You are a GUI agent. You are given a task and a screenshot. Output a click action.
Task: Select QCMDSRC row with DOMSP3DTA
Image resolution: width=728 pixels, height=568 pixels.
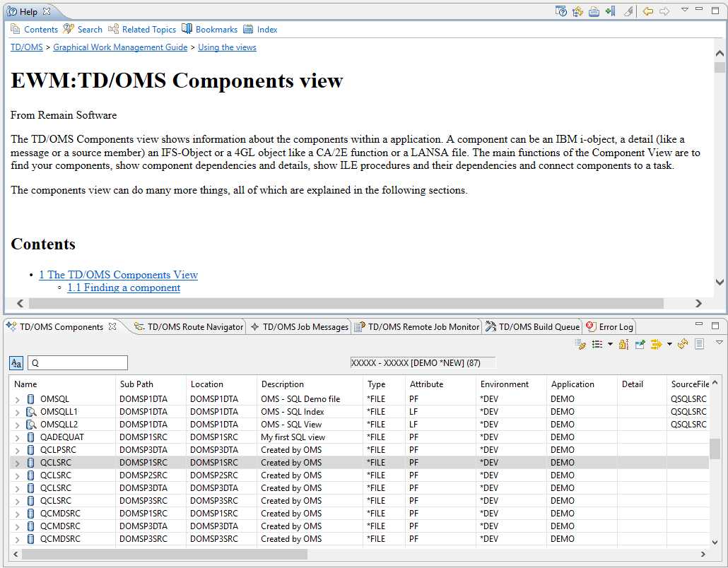click(x=359, y=526)
